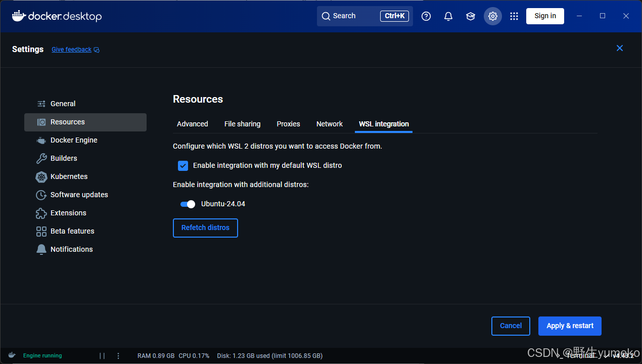Select the WSL integration tab

384,124
